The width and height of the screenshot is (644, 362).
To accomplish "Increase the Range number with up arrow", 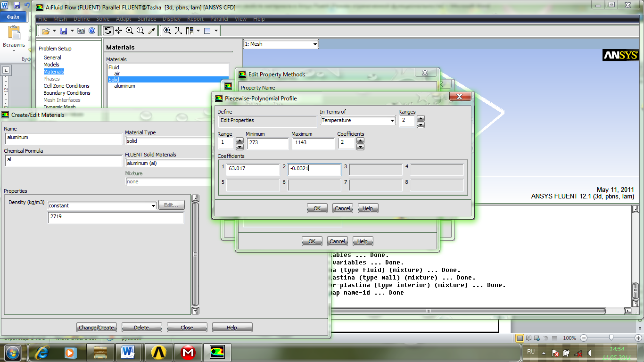I will click(239, 140).
